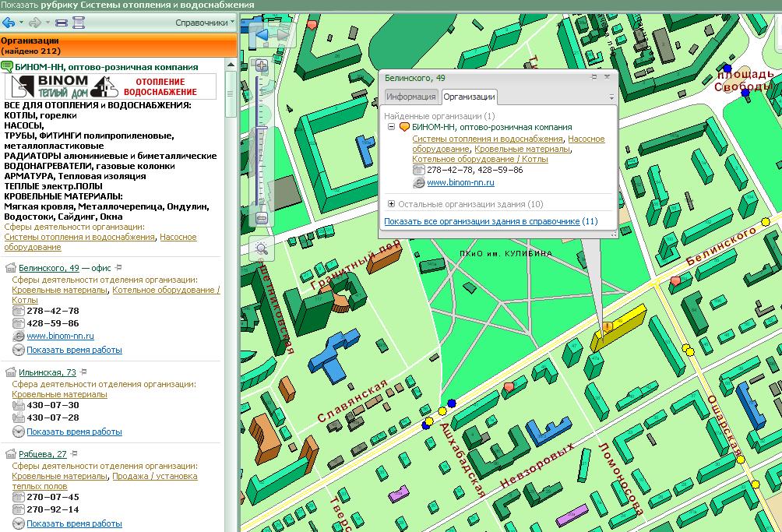The image size is (782, 532).
Task: Click the scroll up arrow of organizations list
Action: tap(231, 65)
